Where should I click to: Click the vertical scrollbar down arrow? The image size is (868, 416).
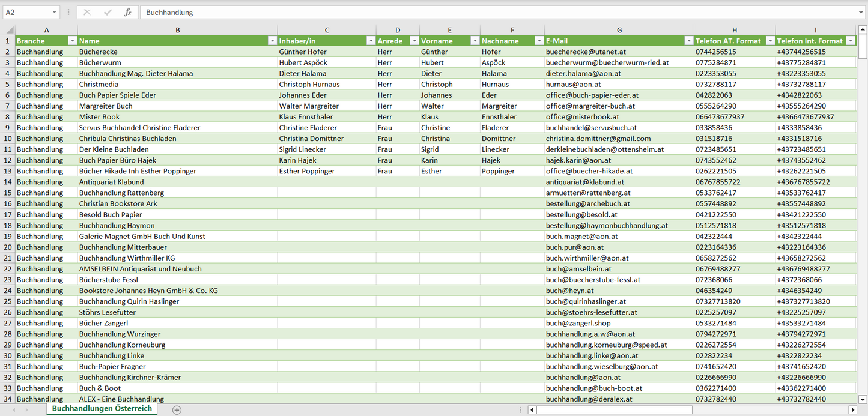coord(863,399)
